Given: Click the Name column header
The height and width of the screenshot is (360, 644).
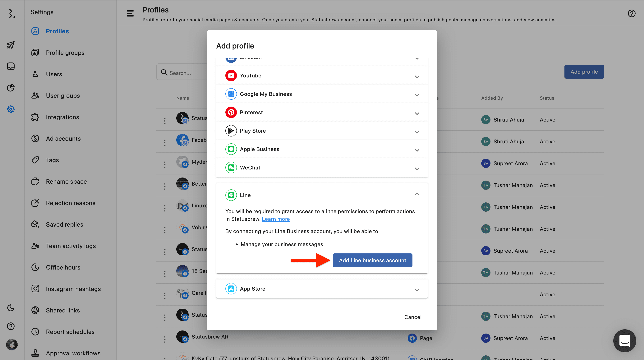Looking at the screenshot, I should (x=183, y=98).
